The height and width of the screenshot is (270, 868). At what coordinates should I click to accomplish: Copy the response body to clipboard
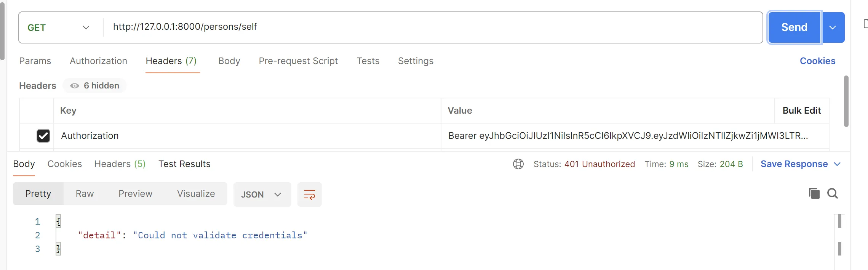[x=814, y=193]
